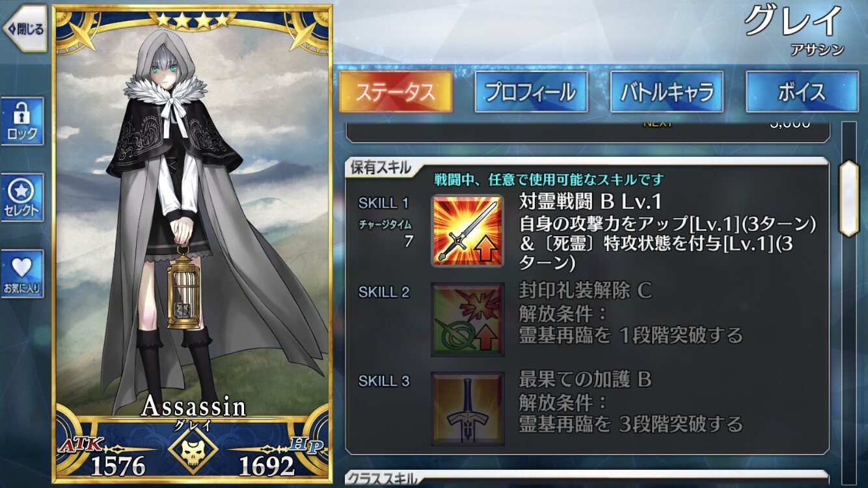The image size is (868, 488).
Task: Close the screen with the 閉じる button
Action: [x=25, y=29]
